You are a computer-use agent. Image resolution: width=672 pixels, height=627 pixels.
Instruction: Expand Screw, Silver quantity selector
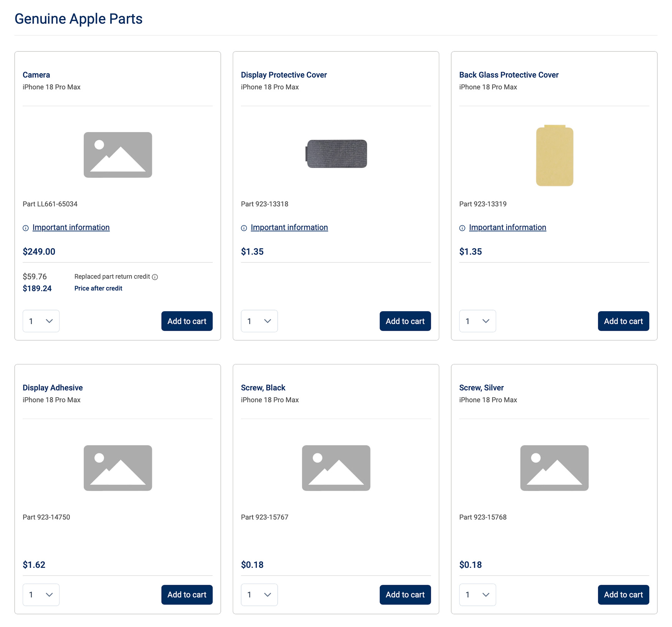477,594
